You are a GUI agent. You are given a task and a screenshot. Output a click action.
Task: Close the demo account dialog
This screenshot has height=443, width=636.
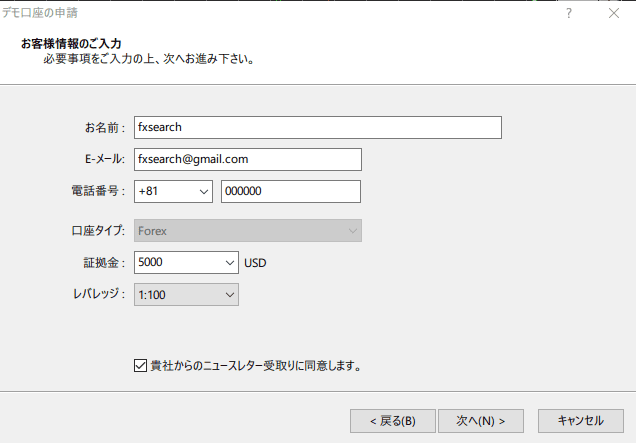[614, 13]
